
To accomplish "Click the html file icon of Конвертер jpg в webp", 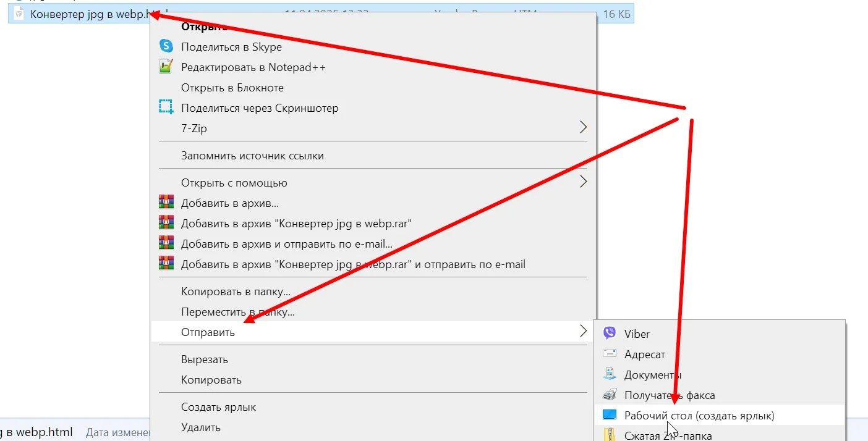I will coord(19,14).
